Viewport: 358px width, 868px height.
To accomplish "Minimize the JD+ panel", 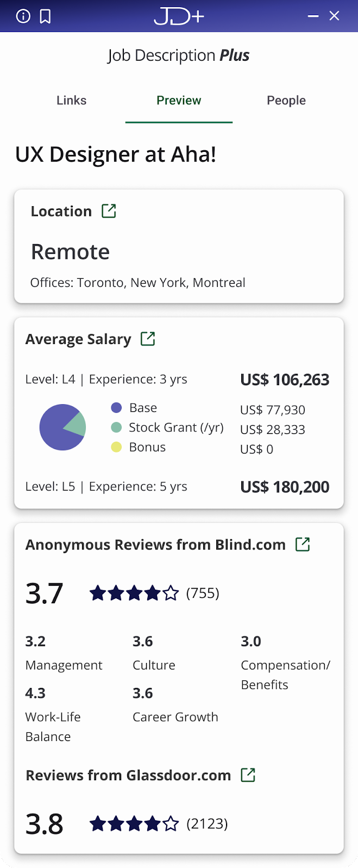I will coord(313,16).
